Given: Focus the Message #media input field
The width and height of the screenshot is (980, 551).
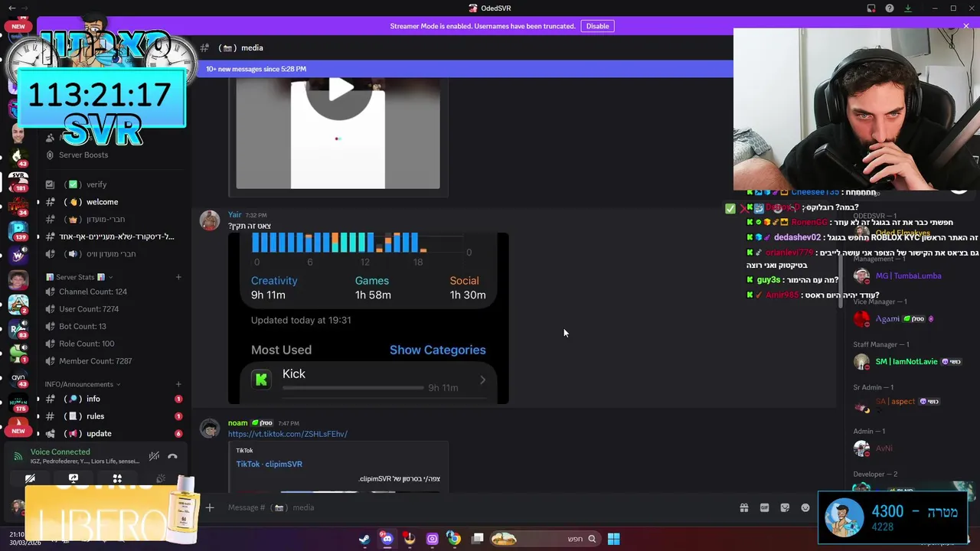Looking at the screenshot, I should pyautogui.click(x=475, y=507).
